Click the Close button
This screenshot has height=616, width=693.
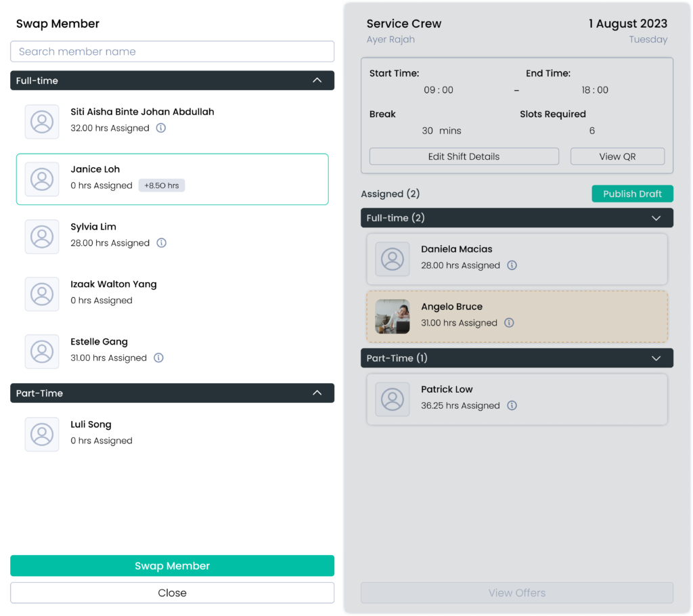[x=172, y=593]
